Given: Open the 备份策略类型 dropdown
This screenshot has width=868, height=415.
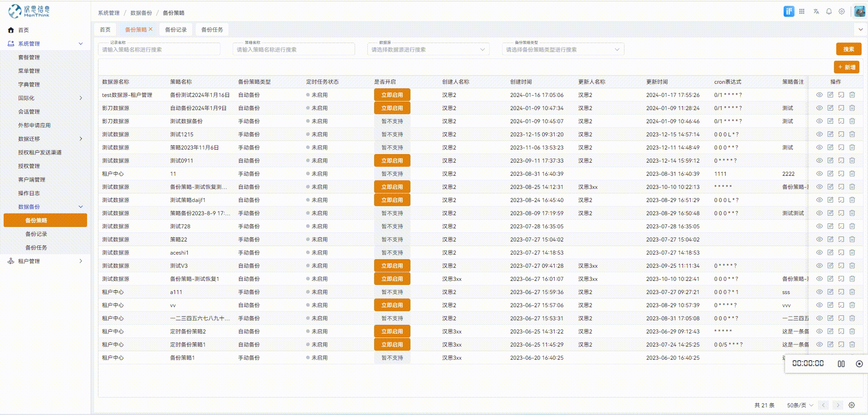Looking at the screenshot, I should (x=562, y=49).
